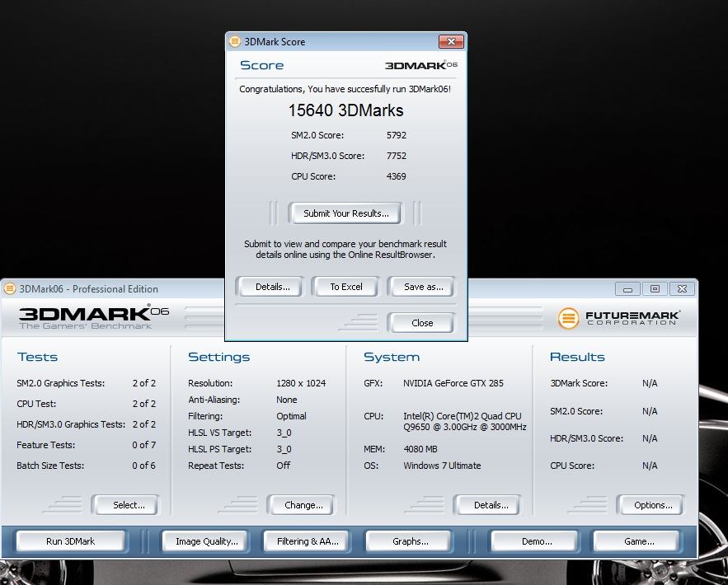Click CPU Score value 4369
Screen dimensions: 728x585
pos(396,176)
